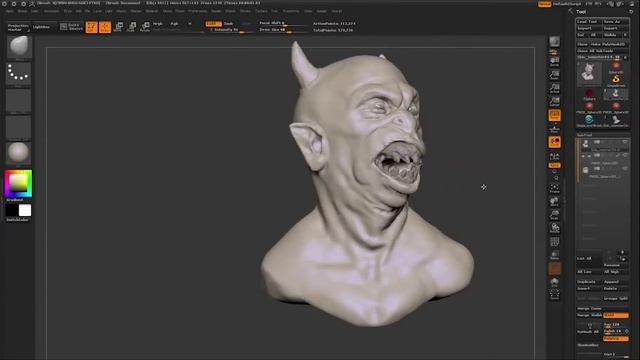
Task: Toggle Perspective (Persp) view
Action: (554, 116)
